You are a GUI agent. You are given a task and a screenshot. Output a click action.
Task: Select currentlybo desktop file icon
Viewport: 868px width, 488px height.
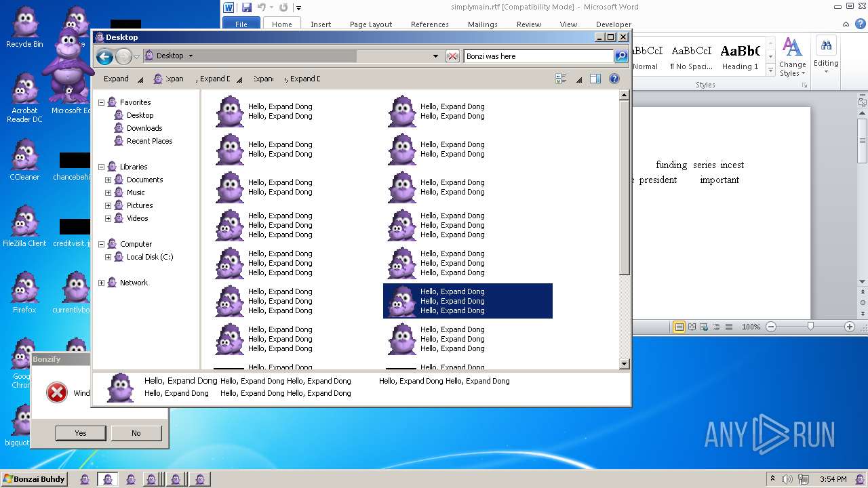tap(75, 293)
